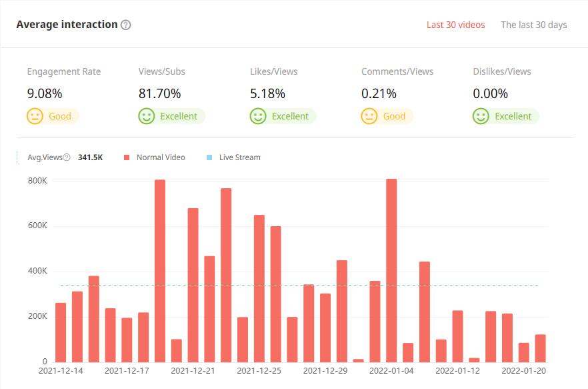
Task: Click the Comments/Views neutral face icon
Action: 369,116
